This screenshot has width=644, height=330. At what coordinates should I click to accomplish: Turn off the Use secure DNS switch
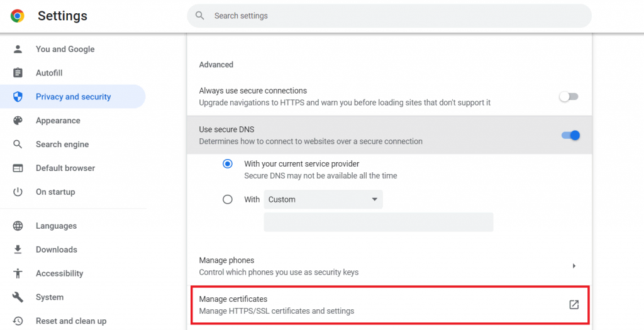coord(570,135)
